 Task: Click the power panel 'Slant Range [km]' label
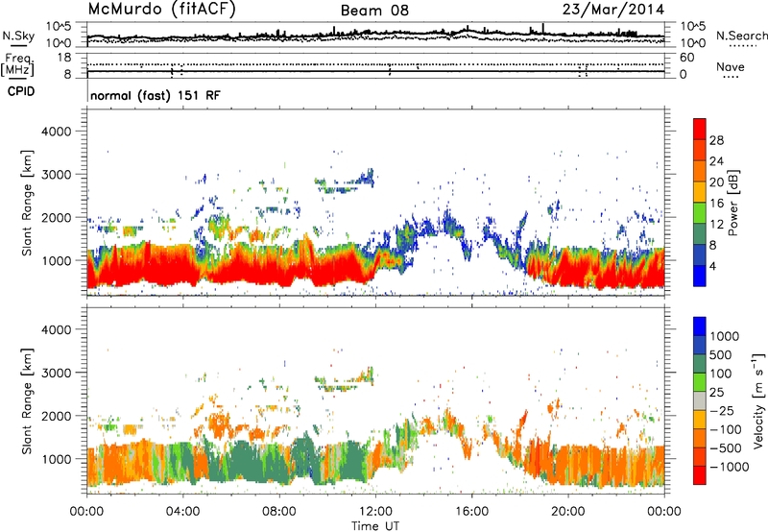tap(27, 203)
